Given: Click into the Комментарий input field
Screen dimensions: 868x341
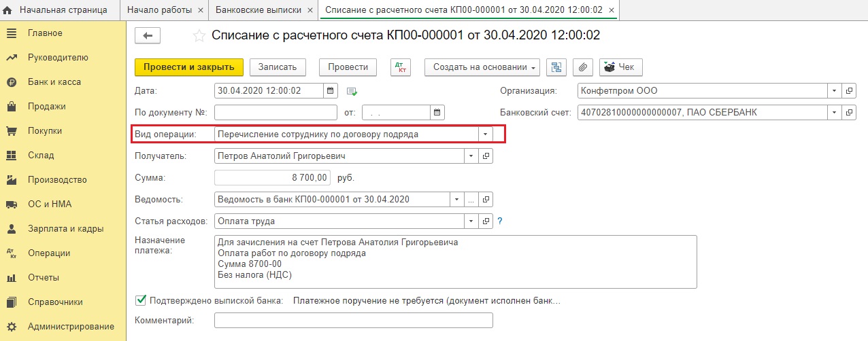Looking at the screenshot, I should [353, 320].
